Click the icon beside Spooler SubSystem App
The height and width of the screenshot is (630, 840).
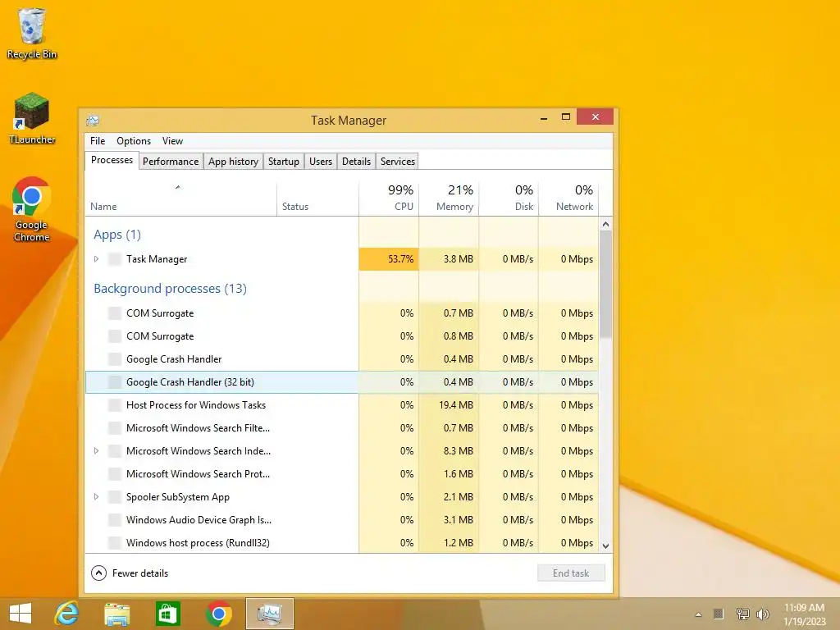[x=115, y=497]
